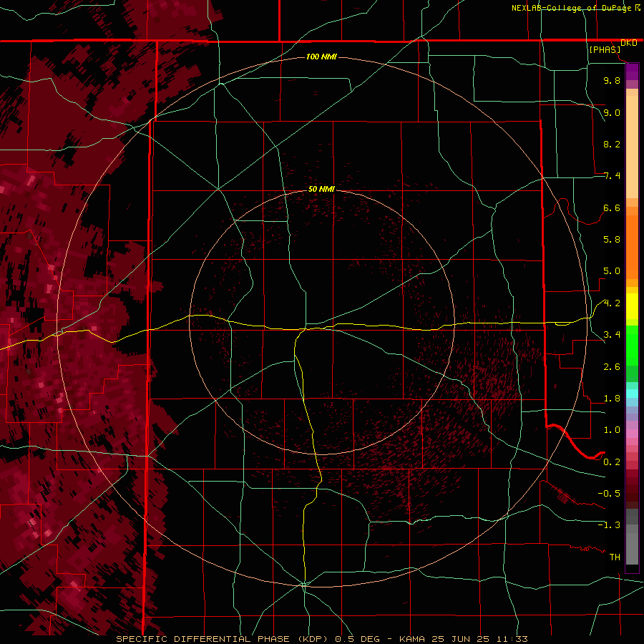Select the orange band of the color bar
Screen dimensions: 644x644
632,246
